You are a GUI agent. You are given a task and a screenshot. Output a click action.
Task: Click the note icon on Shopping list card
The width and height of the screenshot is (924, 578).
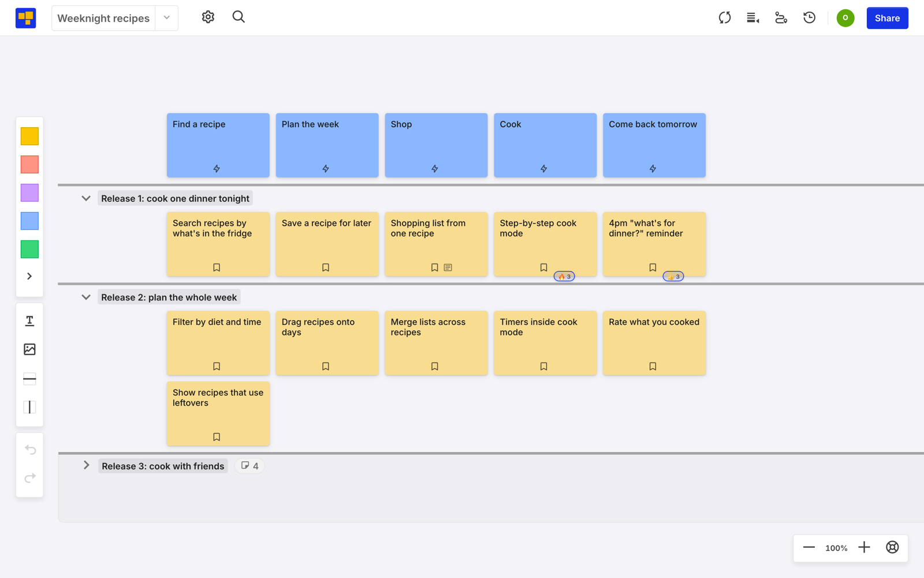pos(448,268)
